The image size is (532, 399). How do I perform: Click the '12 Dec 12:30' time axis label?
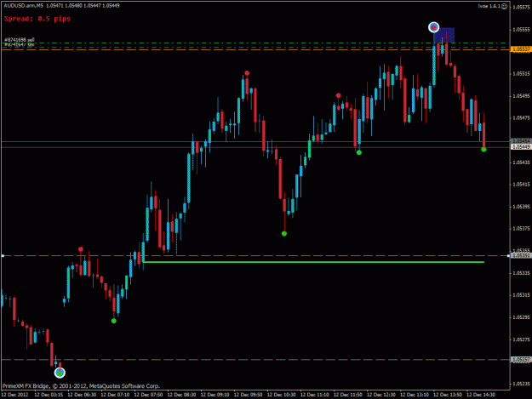381,395
